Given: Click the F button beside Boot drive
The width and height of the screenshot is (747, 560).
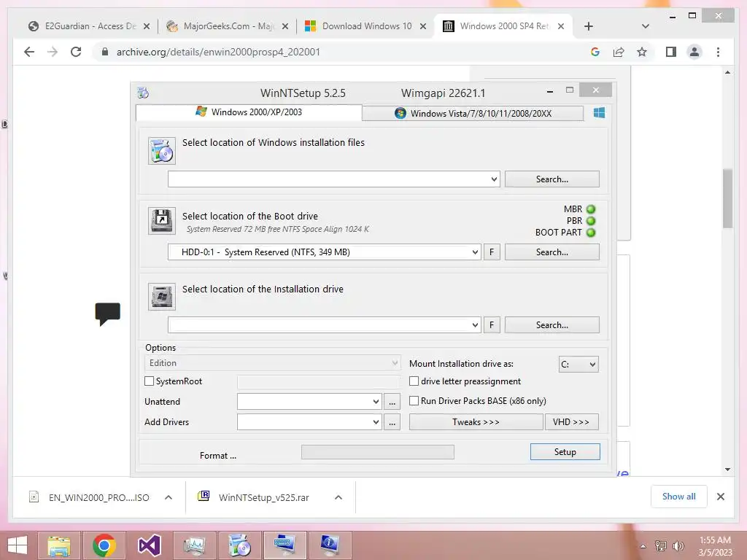Looking at the screenshot, I should (x=492, y=252).
